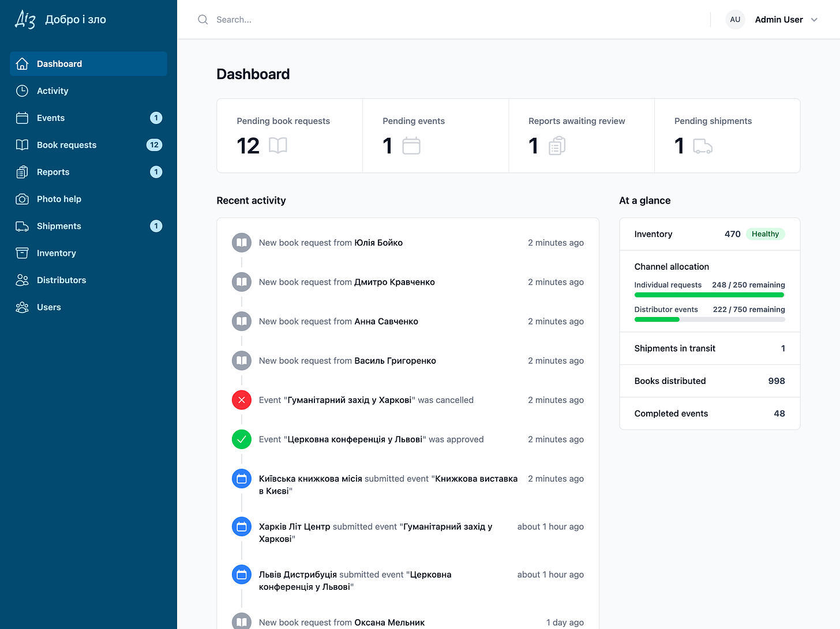The image size is (840, 629).
Task: Click the Inventory archive box icon
Action: 22,253
